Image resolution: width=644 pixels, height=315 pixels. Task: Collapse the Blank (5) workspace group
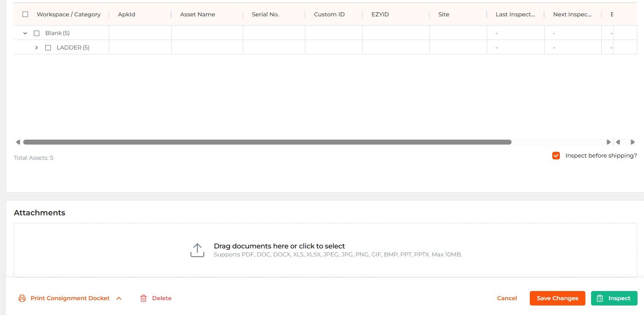click(25, 33)
